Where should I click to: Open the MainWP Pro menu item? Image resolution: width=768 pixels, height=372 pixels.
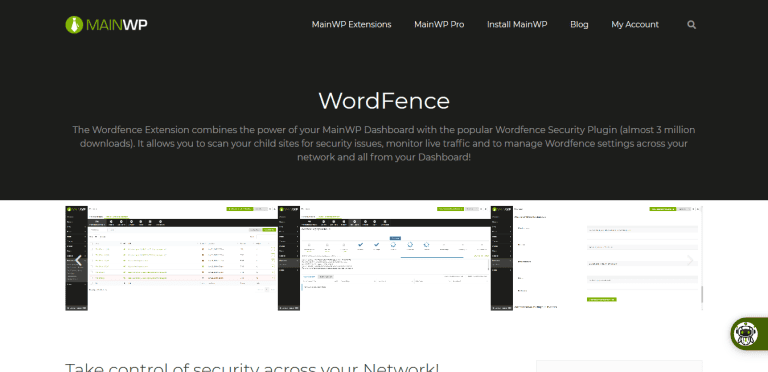439,24
